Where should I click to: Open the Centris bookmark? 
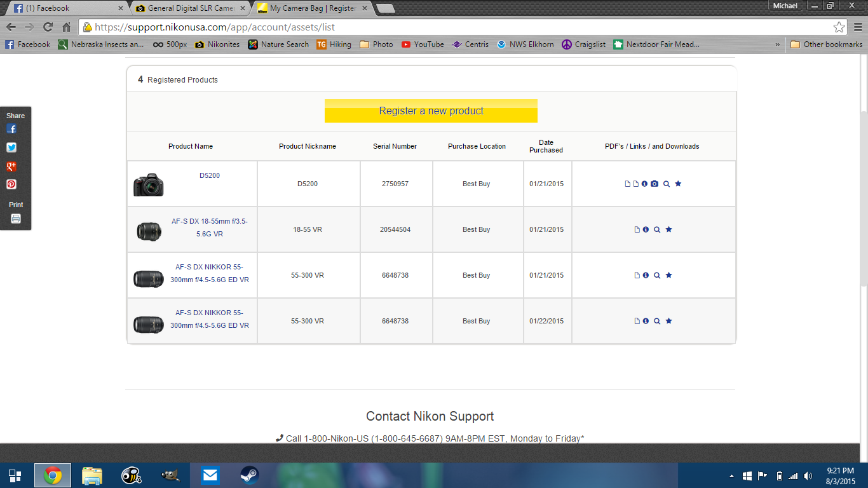coord(470,44)
